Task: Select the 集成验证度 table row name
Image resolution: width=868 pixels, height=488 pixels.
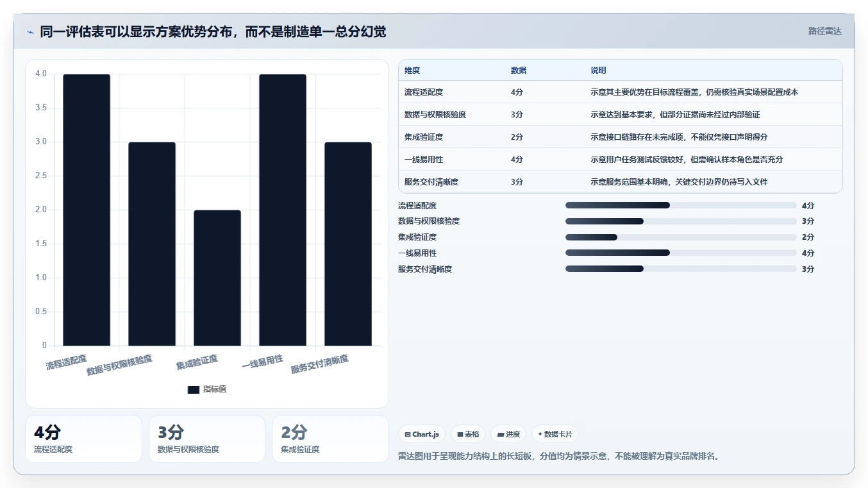Action: click(x=424, y=137)
